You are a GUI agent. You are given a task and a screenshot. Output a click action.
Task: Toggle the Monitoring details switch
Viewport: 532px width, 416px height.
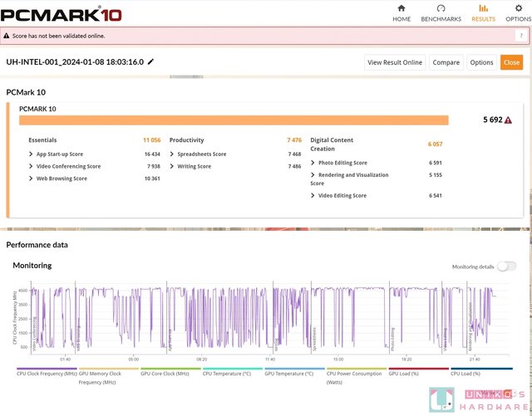pyautogui.click(x=506, y=267)
